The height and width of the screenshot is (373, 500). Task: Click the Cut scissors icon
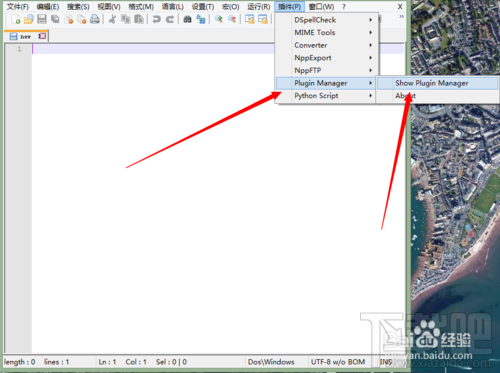[112, 19]
